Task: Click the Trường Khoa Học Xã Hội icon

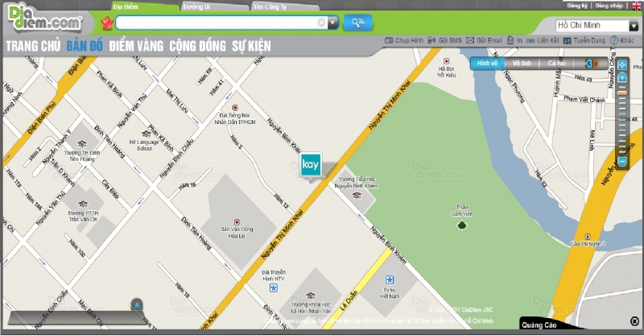Action: (311, 296)
